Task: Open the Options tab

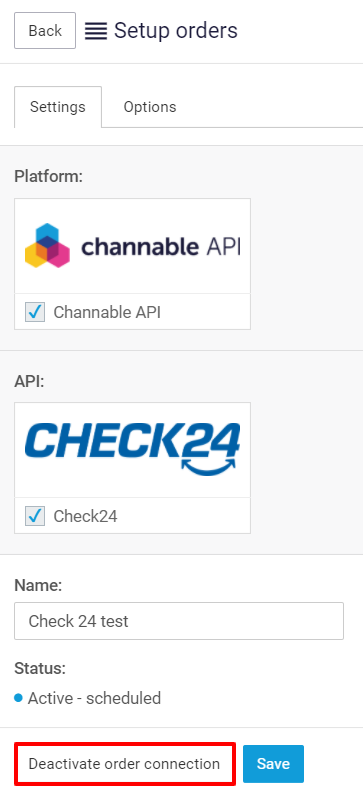Action: pos(150,107)
